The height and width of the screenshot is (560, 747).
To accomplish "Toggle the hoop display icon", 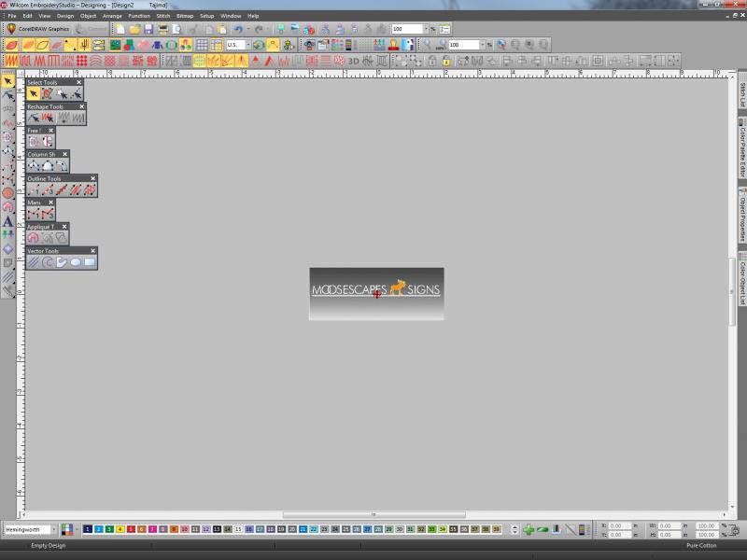I will pos(172,45).
